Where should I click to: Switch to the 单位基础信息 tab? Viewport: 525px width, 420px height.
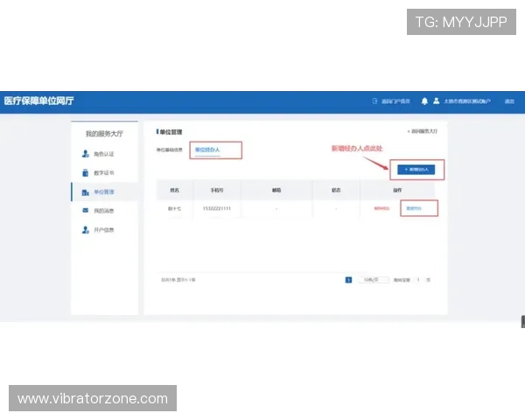click(x=170, y=150)
